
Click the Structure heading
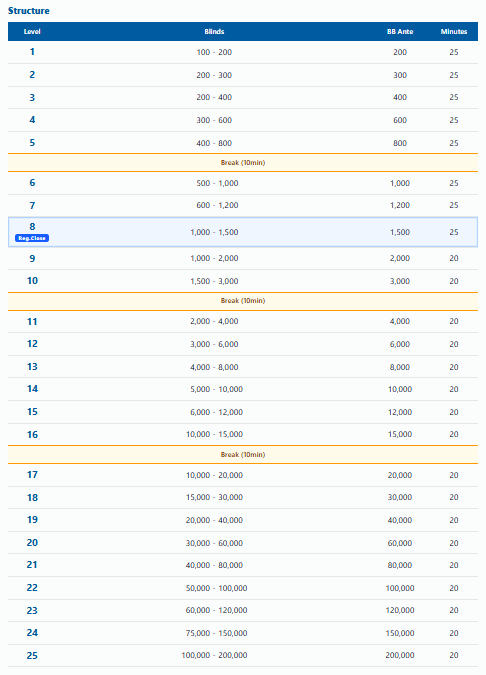(x=29, y=11)
